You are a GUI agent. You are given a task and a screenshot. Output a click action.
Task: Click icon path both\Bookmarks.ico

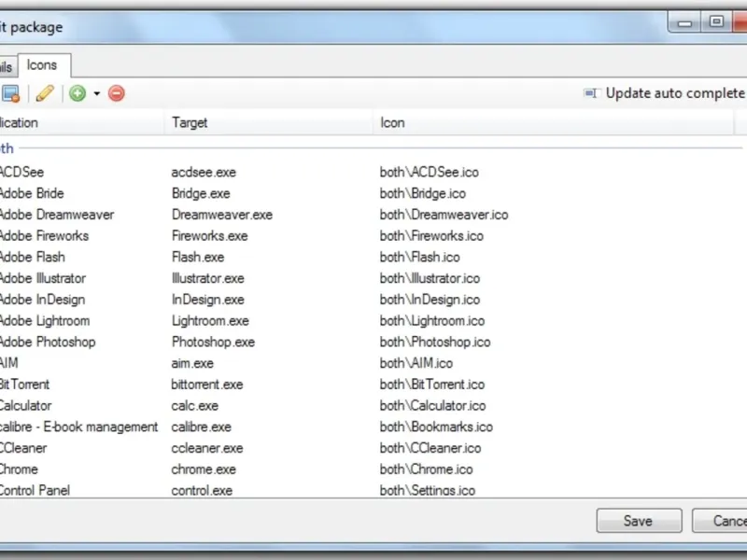click(436, 427)
